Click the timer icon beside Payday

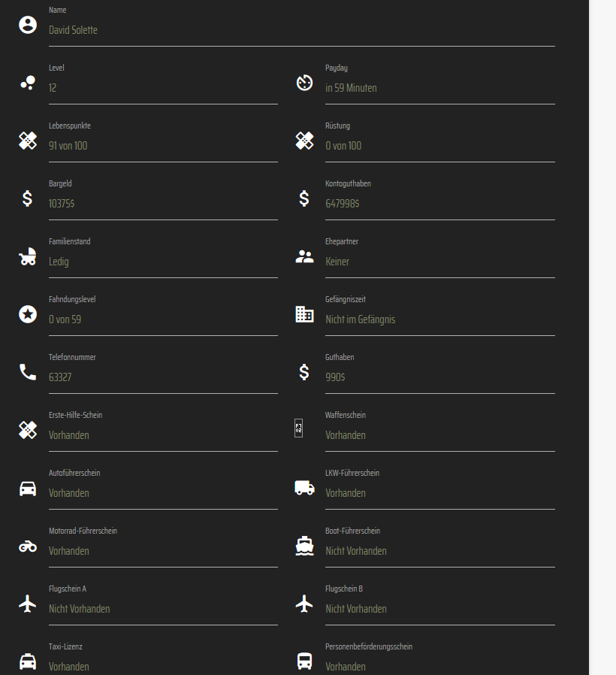pyautogui.click(x=304, y=83)
